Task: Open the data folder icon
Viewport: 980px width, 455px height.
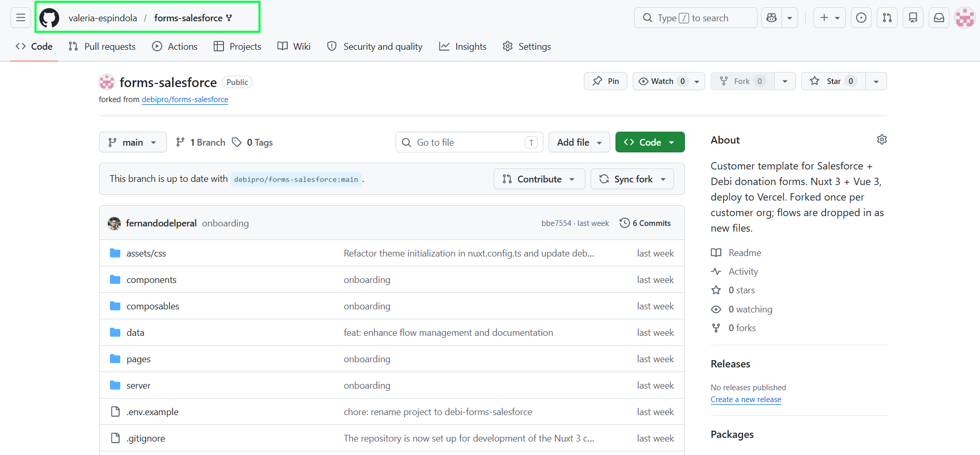Action: [115, 333]
